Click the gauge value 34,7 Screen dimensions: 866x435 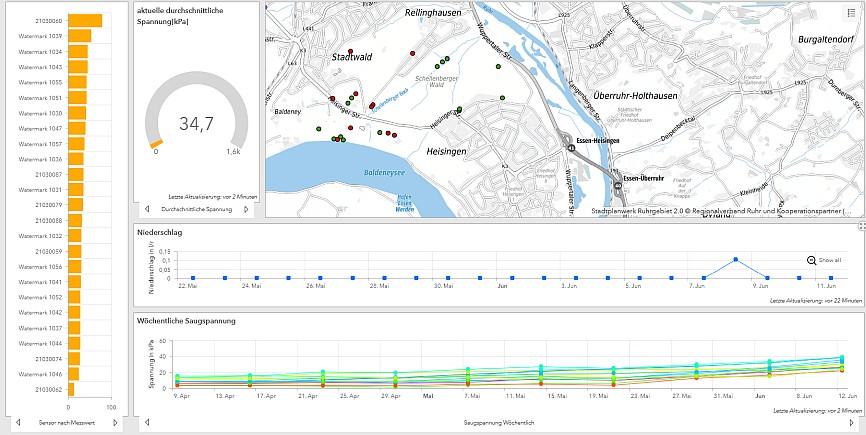196,124
